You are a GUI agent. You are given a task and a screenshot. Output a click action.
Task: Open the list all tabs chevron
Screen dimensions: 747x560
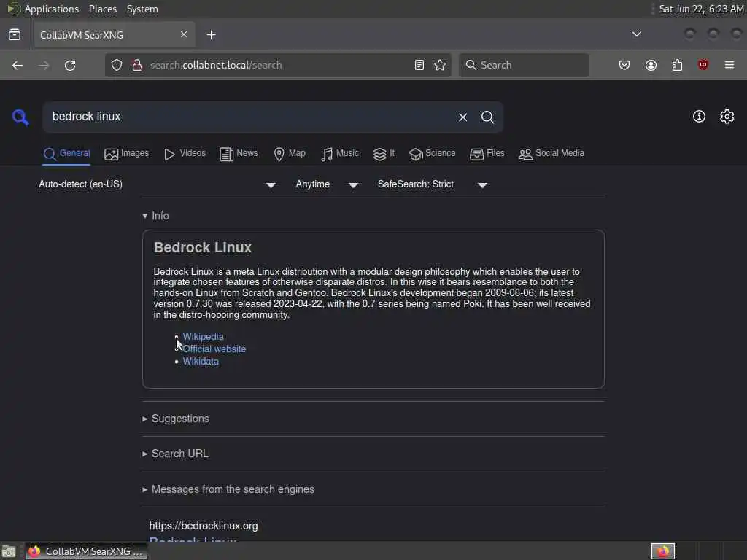[x=636, y=34]
